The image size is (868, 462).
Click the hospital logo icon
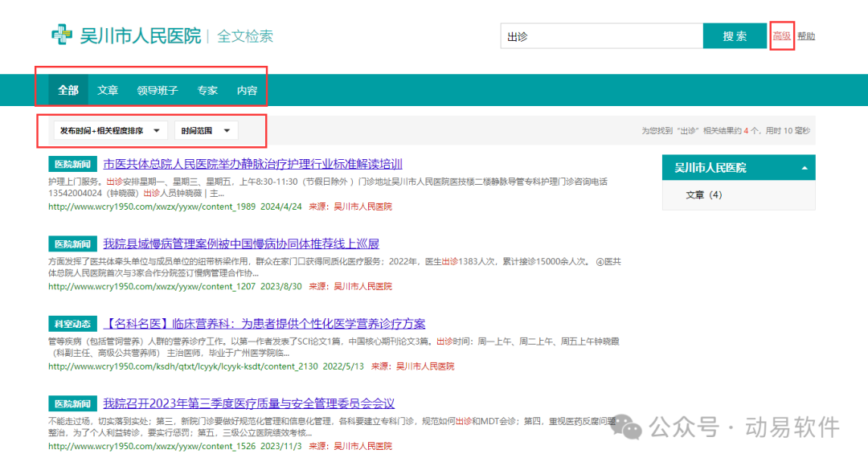coord(62,35)
